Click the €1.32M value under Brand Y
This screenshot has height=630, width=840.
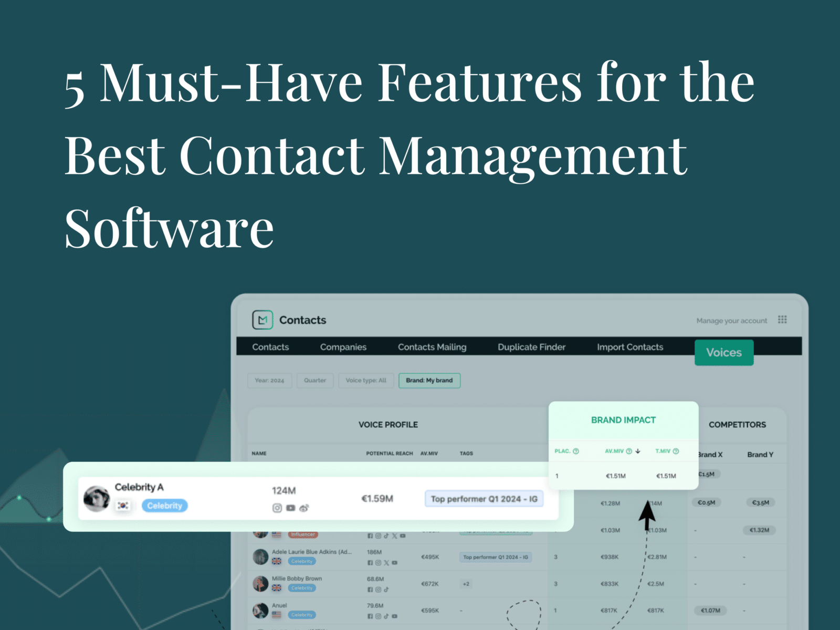[759, 530]
